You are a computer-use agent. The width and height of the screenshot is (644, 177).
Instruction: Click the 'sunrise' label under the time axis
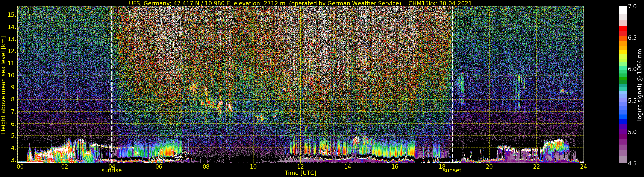(112, 171)
